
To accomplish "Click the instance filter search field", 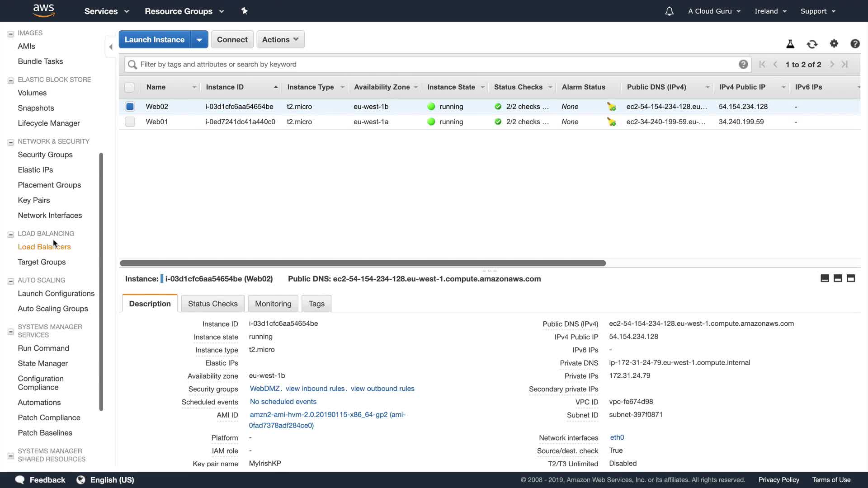I will (434, 64).
